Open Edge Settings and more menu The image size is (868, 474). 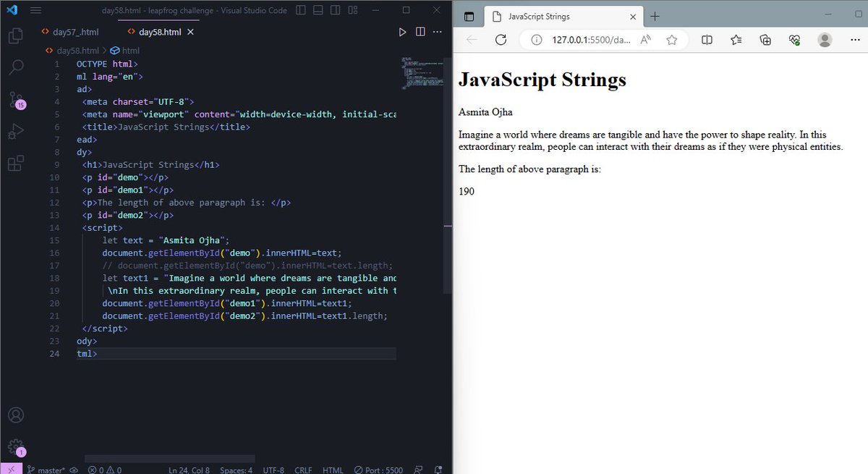pos(854,40)
